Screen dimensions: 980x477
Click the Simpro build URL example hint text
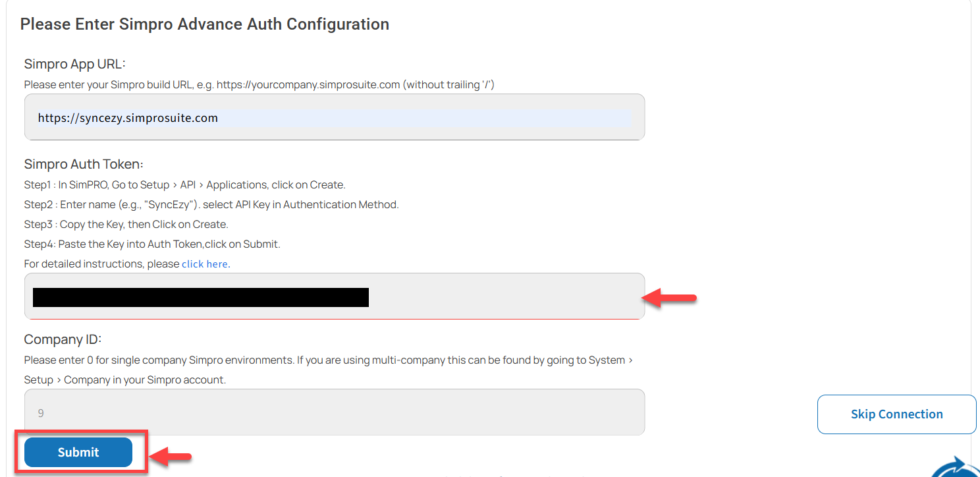point(259,84)
